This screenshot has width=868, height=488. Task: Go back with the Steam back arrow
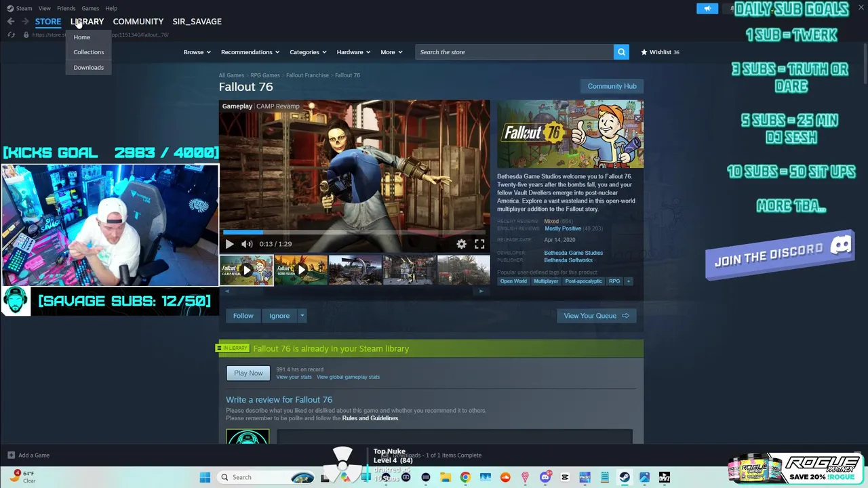click(11, 22)
